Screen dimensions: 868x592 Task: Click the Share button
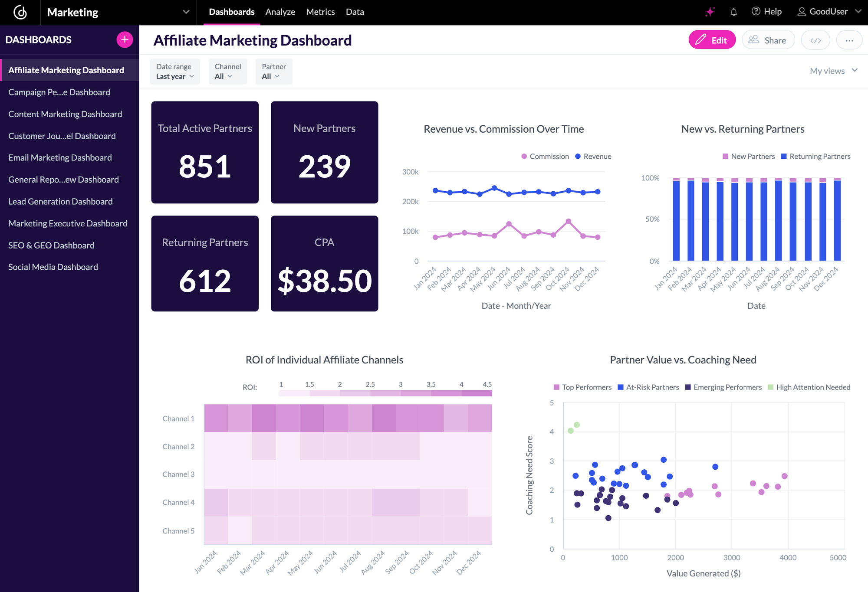(x=768, y=40)
